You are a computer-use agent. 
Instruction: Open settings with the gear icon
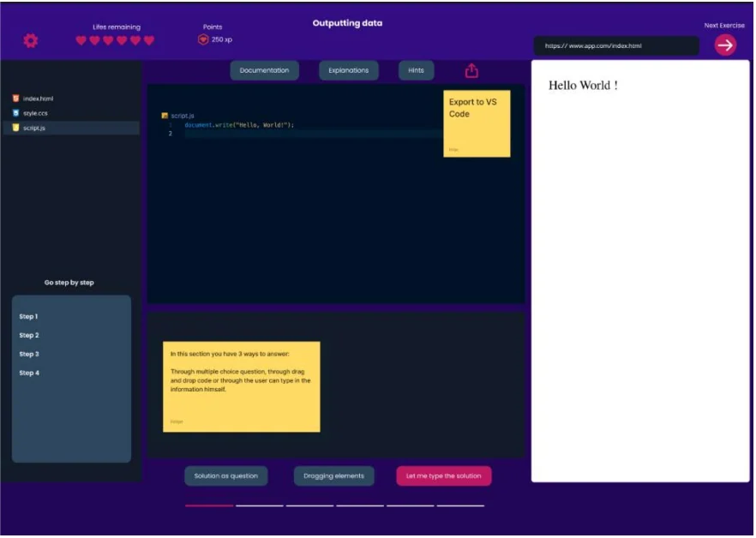pos(31,40)
